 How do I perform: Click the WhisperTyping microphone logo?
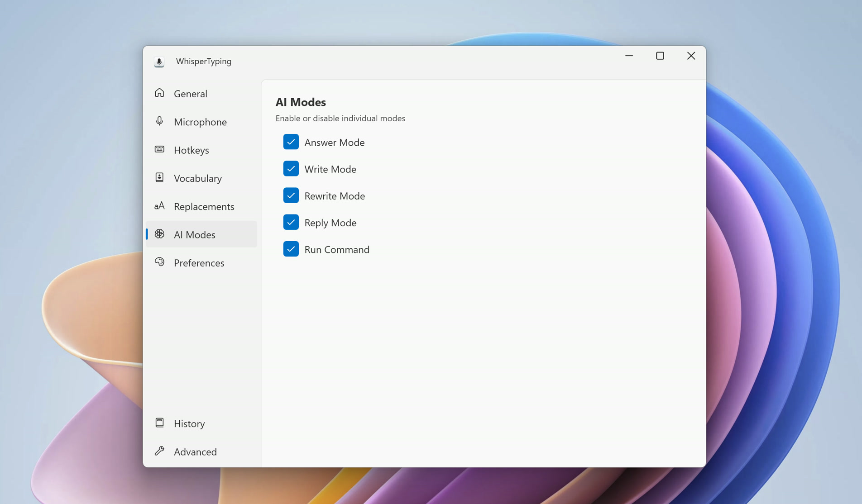point(159,62)
